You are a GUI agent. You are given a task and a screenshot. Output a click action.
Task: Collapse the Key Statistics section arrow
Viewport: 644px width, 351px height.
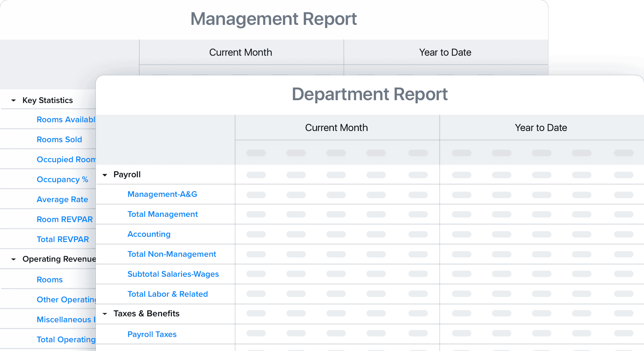pyautogui.click(x=14, y=101)
